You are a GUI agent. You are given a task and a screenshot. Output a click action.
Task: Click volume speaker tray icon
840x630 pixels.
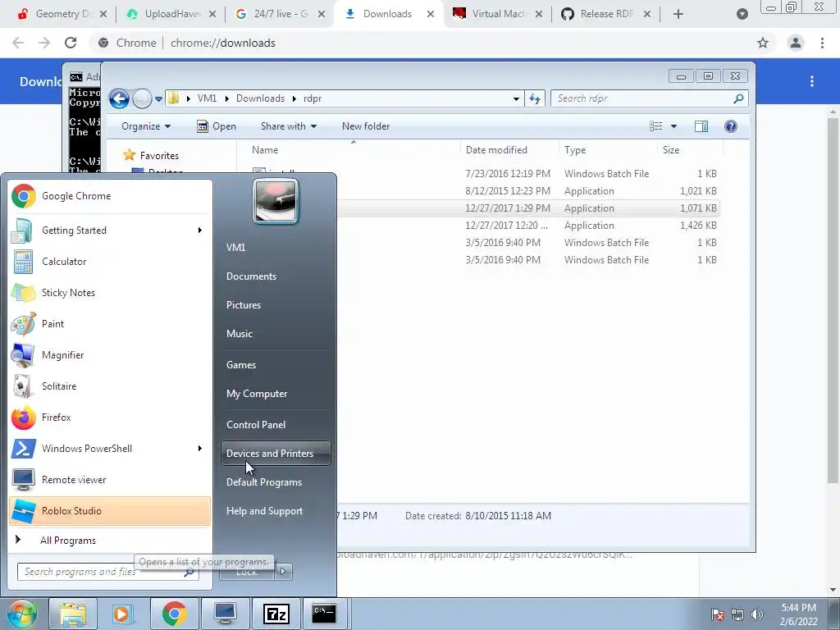[x=757, y=614]
